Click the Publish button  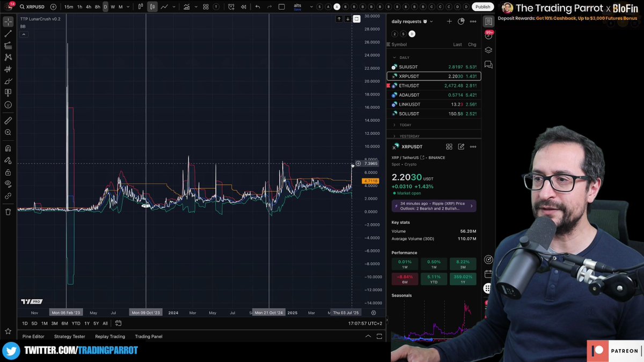(482, 7)
